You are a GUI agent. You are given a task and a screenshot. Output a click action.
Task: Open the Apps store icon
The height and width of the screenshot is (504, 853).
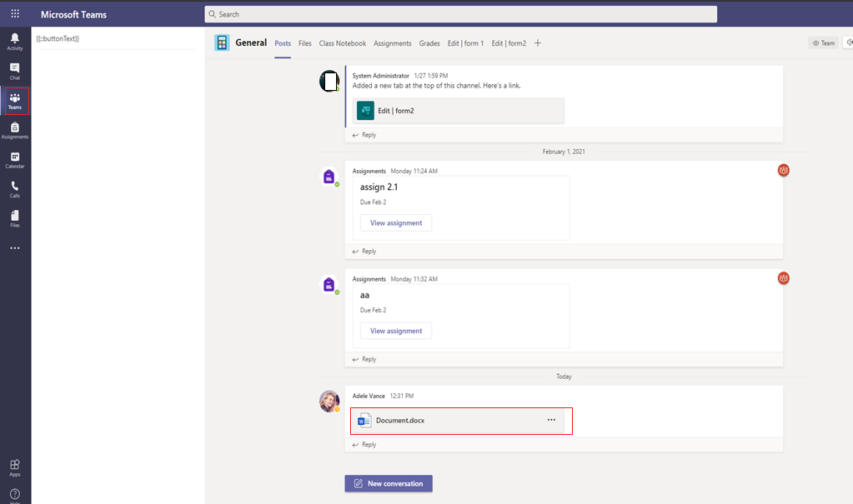point(15,467)
